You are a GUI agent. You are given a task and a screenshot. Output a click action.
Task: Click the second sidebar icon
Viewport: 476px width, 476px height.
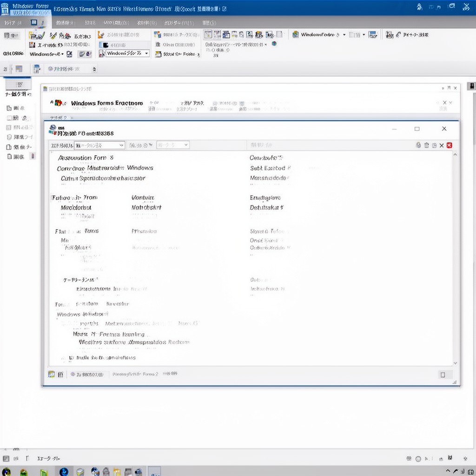tap(9, 118)
